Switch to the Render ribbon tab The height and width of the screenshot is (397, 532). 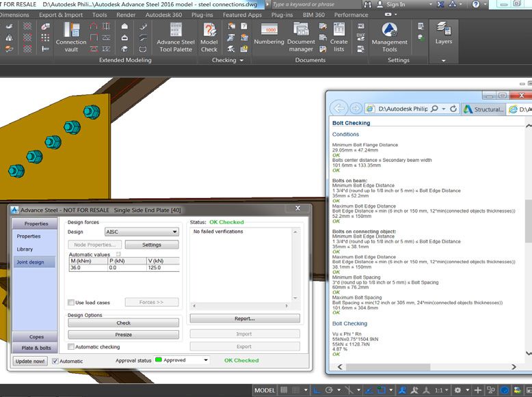pos(126,14)
